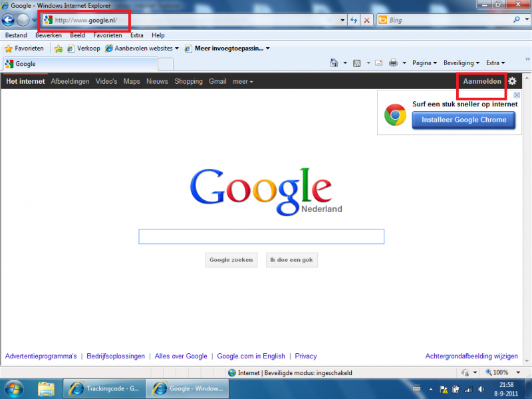Click the Back navigation arrow button
Image resolution: width=532 pixels, height=399 pixels.
coord(9,20)
